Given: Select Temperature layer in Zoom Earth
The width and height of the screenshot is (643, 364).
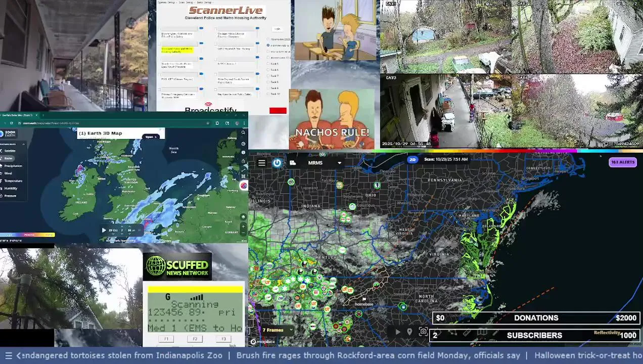Looking at the screenshot, I should [12, 180].
